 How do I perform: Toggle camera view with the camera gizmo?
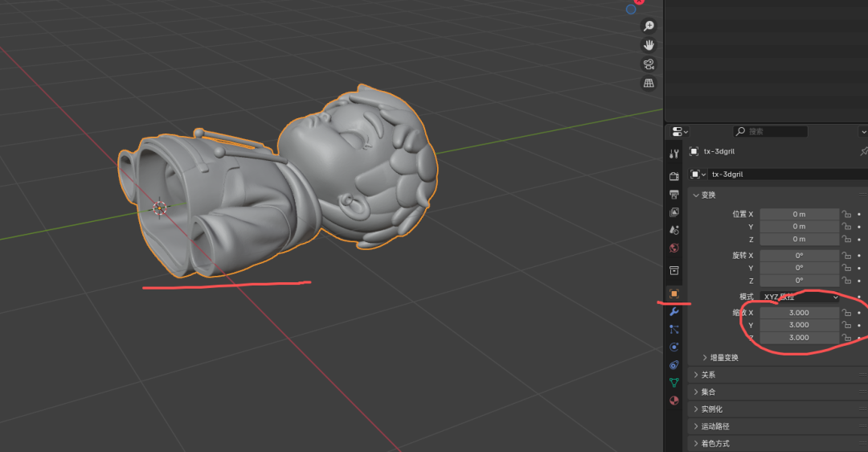(x=649, y=64)
